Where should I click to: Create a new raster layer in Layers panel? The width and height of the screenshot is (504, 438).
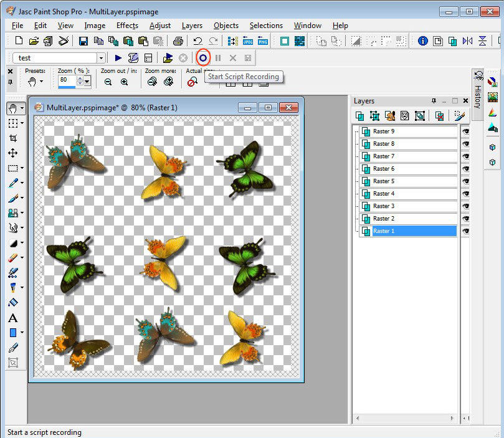pos(360,116)
